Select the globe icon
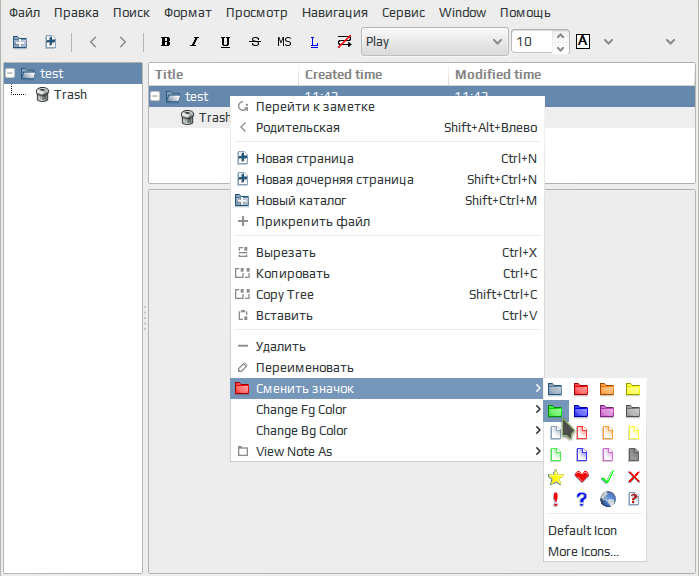 (607, 499)
